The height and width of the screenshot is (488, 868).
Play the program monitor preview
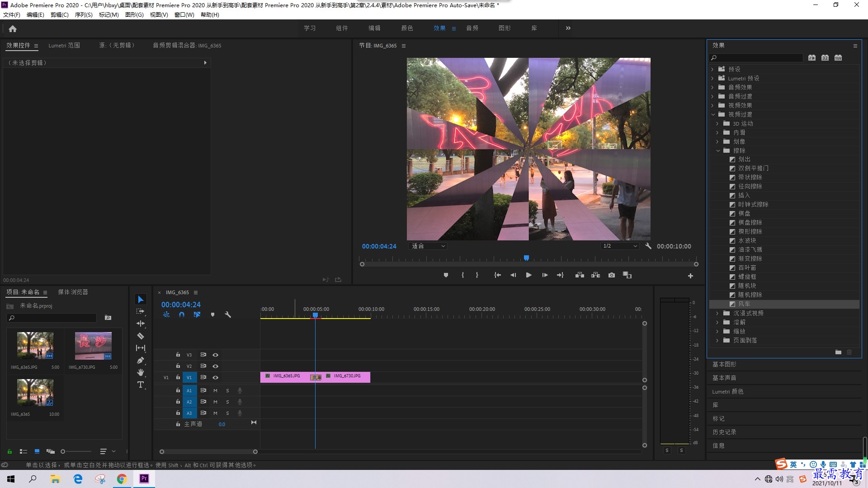pos(528,275)
